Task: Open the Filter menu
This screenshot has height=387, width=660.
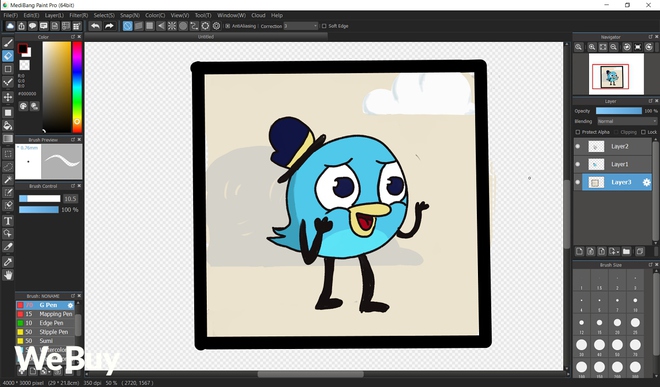Action: click(79, 15)
